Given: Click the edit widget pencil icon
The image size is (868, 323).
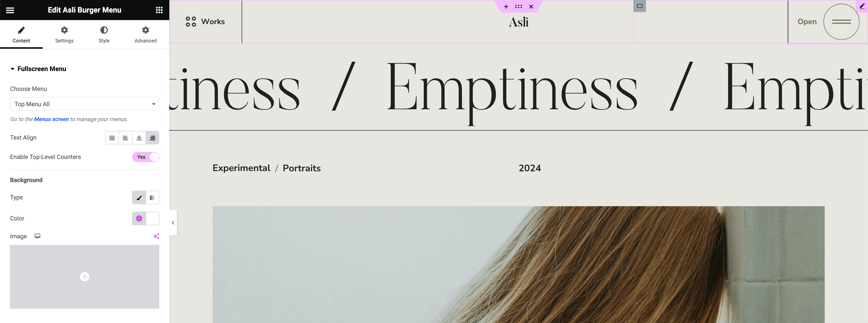Looking at the screenshot, I should [x=862, y=6].
